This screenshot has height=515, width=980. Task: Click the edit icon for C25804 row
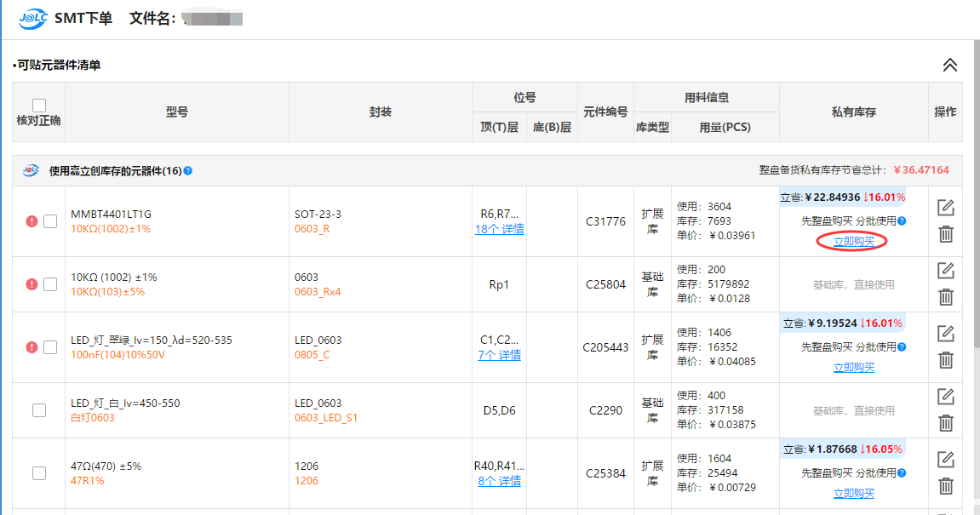[x=945, y=271]
